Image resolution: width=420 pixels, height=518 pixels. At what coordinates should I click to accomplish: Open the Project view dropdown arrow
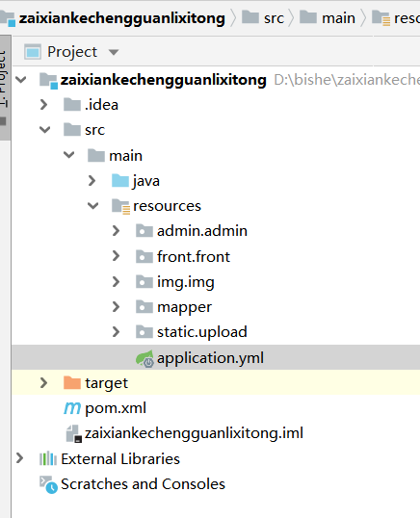point(114,52)
